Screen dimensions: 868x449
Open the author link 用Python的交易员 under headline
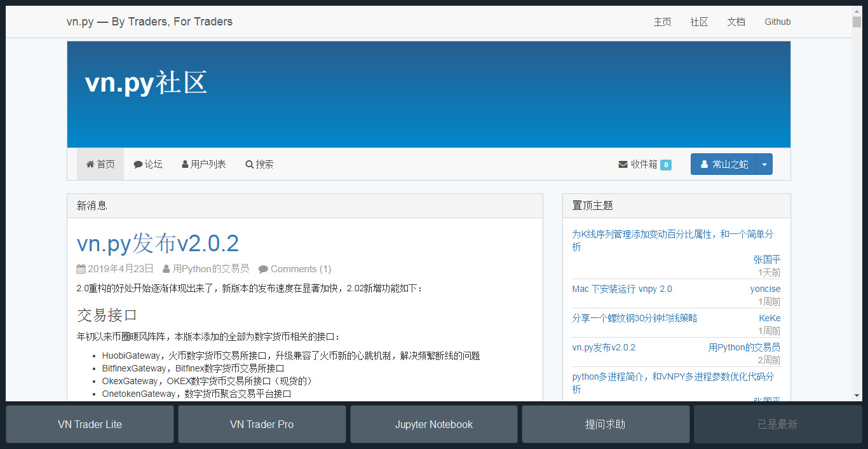[x=211, y=269]
